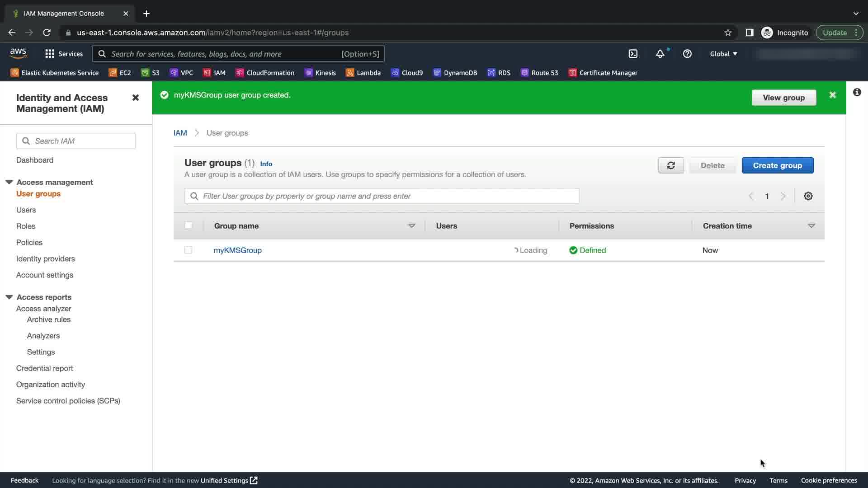Toggle the select-all groups checkbox
The width and height of the screenshot is (868, 488).
point(189,225)
